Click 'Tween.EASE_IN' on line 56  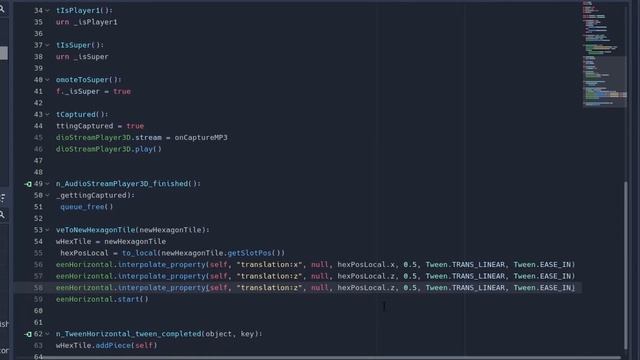point(542,264)
